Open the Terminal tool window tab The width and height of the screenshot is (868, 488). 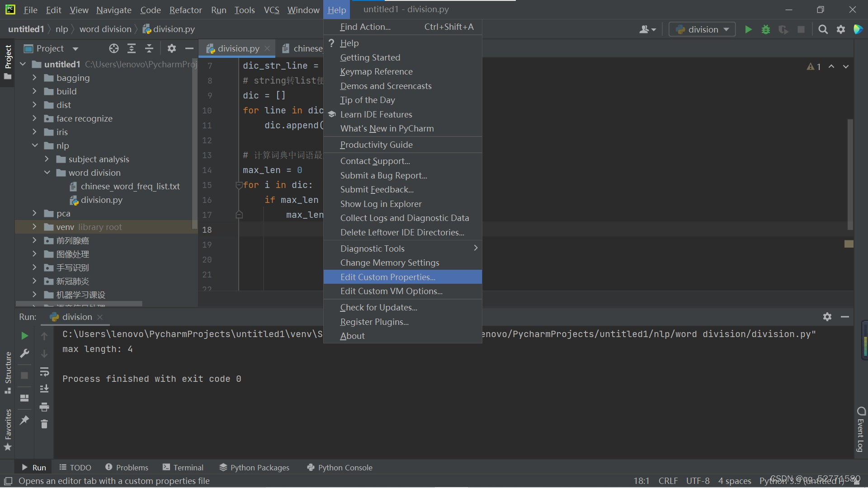[x=183, y=467]
